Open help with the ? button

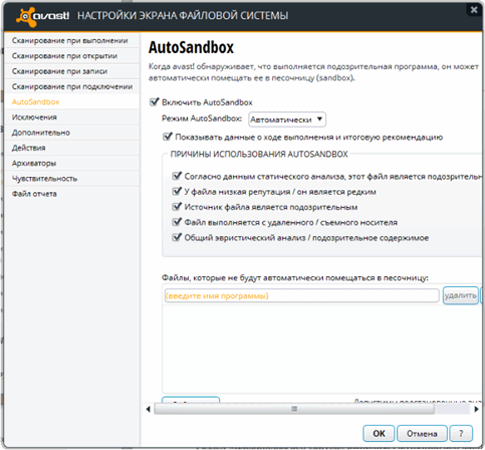461,433
